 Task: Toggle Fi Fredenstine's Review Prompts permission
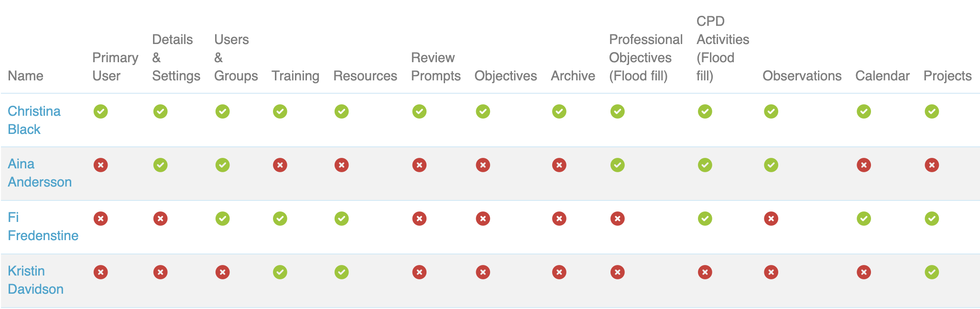[x=419, y=219]
